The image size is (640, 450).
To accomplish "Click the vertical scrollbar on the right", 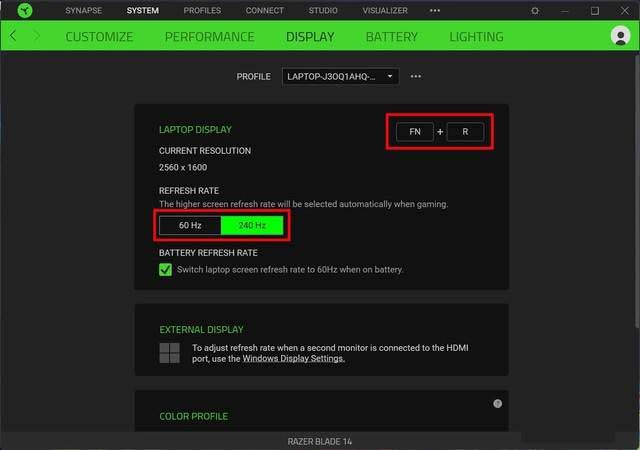I will [637, 192].
